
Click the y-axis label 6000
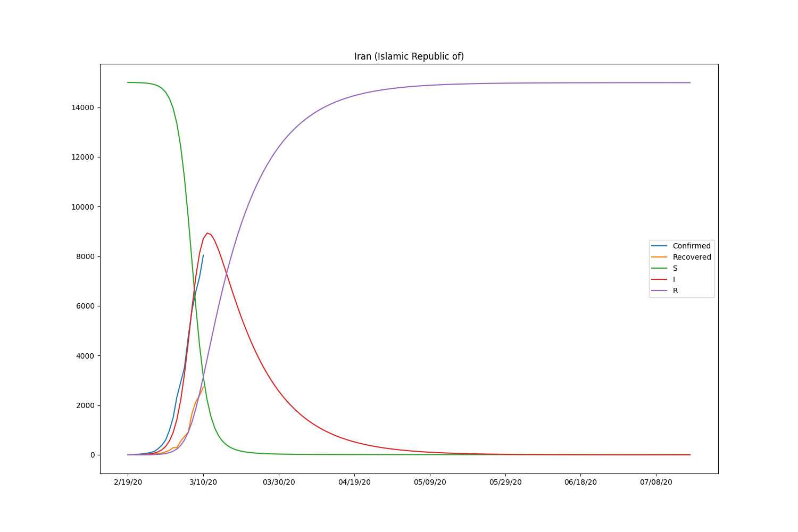tap(86, 306)
